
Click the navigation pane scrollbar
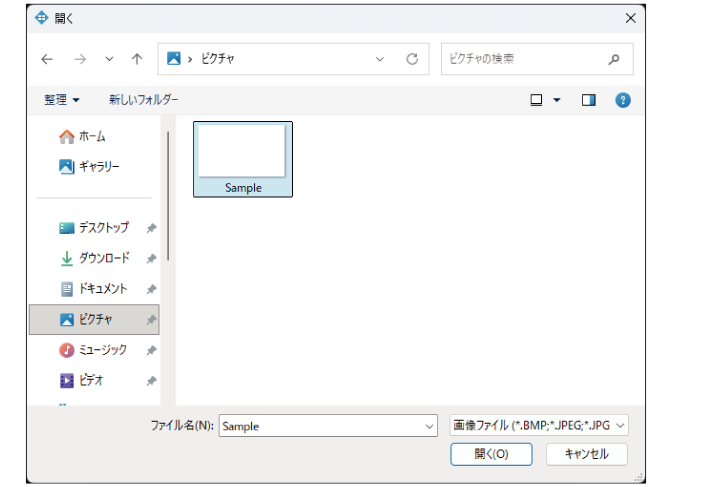(168, 196)
